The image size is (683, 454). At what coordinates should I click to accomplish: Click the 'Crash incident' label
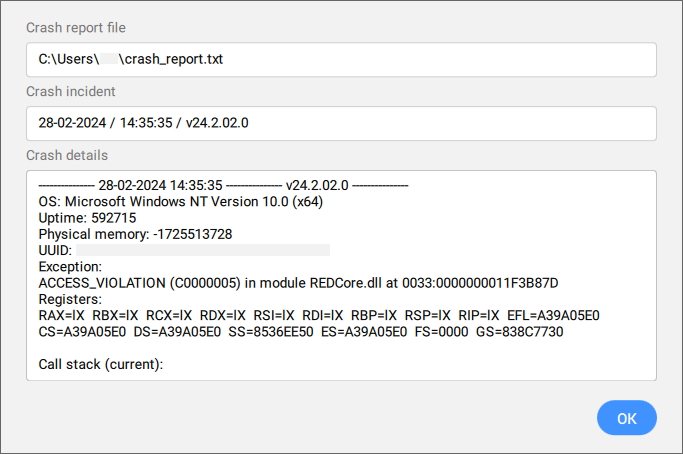[71, 91]
